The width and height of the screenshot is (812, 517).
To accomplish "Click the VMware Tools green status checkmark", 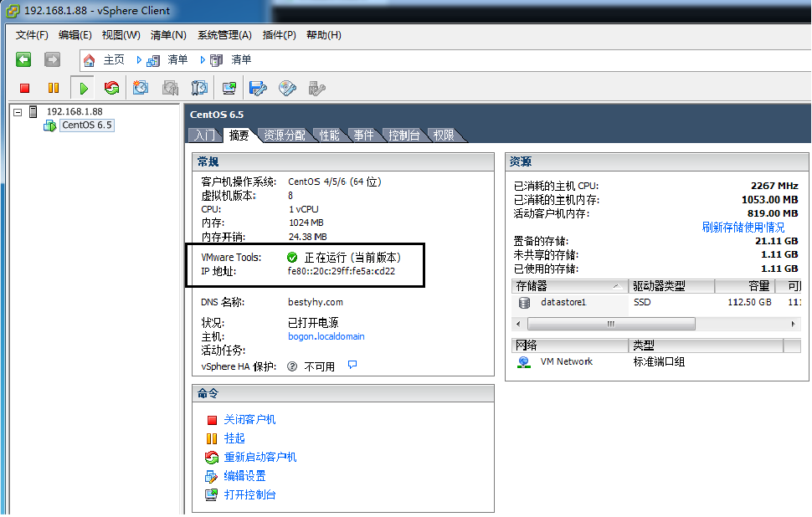I will 292,257.
